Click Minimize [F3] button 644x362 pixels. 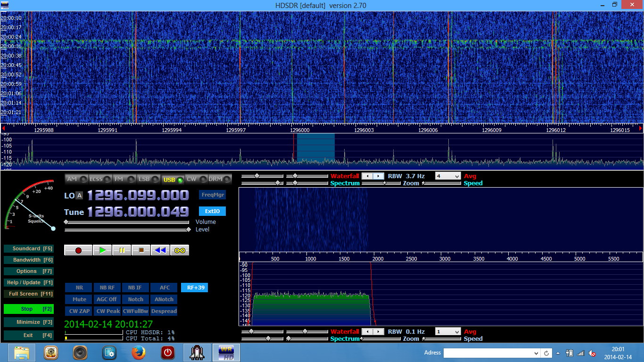coord(28,322)
